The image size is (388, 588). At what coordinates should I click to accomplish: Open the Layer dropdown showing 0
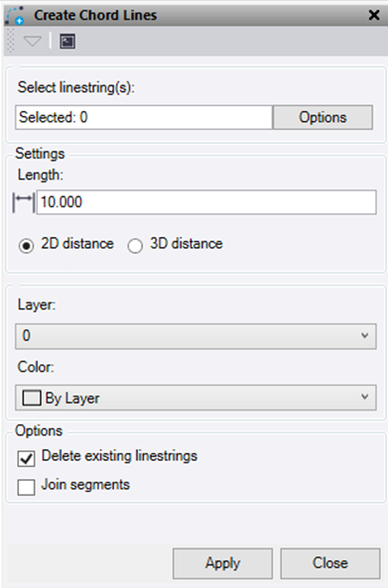tap(195, 336)
